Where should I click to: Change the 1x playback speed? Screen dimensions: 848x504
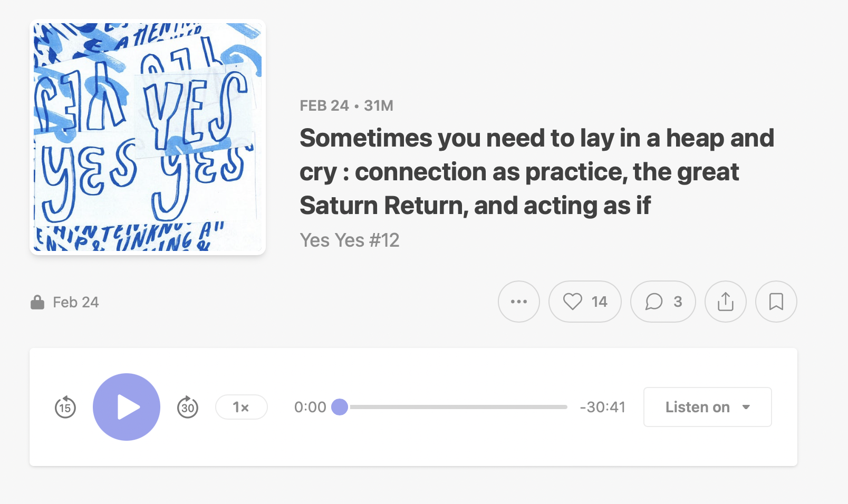click(x=241, y=407)
